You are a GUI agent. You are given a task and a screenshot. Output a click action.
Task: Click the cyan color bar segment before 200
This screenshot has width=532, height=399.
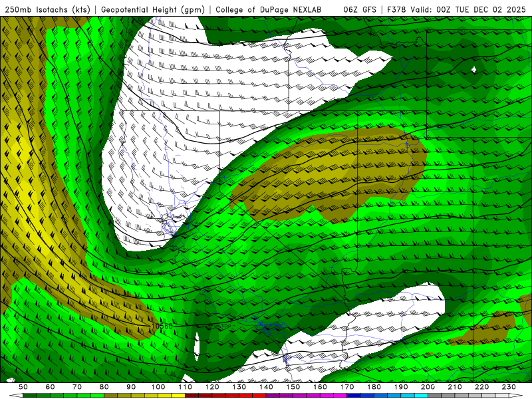[x=422, y=396]
